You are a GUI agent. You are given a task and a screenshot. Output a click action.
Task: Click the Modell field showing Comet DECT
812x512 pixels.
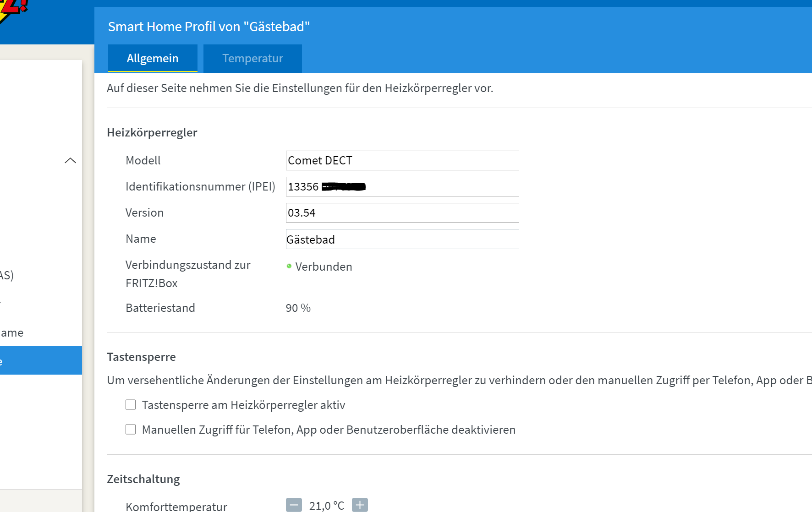pos(402,161)
